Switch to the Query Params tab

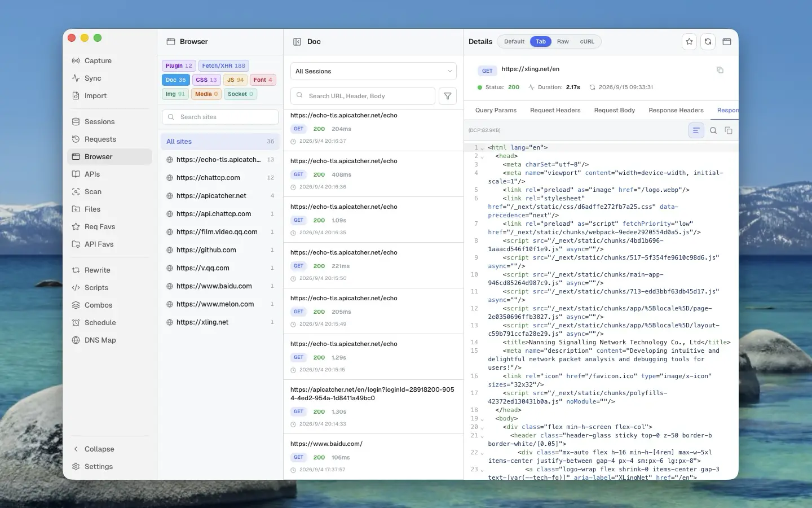(x=496, y=111)
